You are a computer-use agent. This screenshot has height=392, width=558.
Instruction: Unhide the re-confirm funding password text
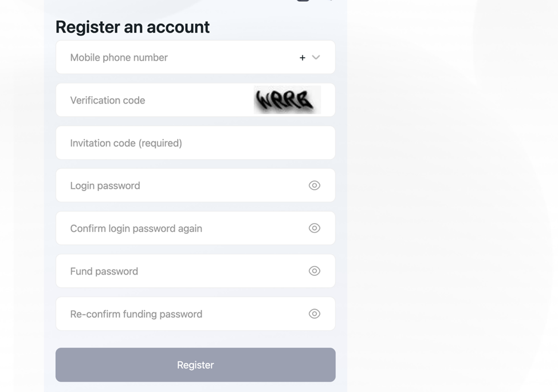(x=314, y=314)
